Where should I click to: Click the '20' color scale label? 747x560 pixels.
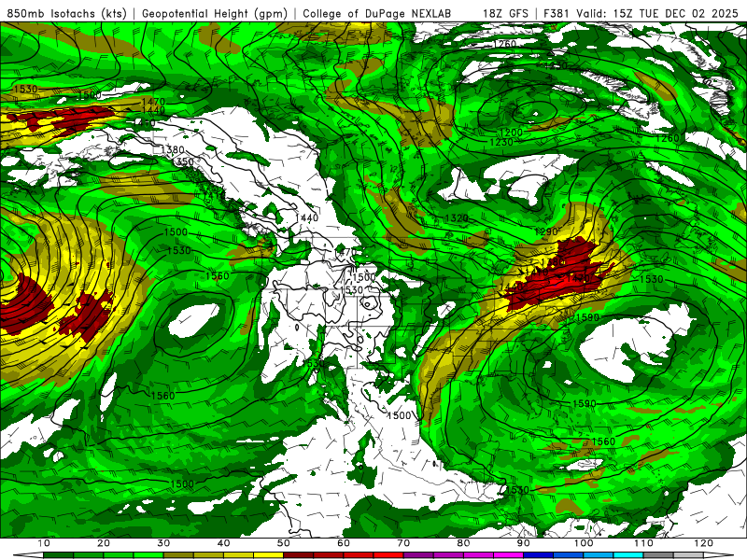pos(104,543)
